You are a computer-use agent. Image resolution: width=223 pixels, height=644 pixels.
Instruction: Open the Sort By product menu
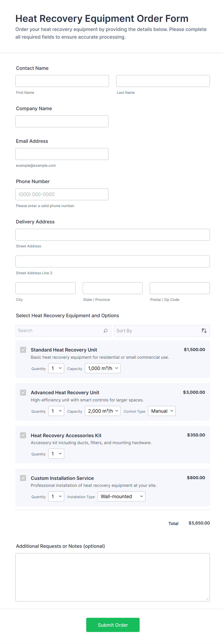[157, 331]
